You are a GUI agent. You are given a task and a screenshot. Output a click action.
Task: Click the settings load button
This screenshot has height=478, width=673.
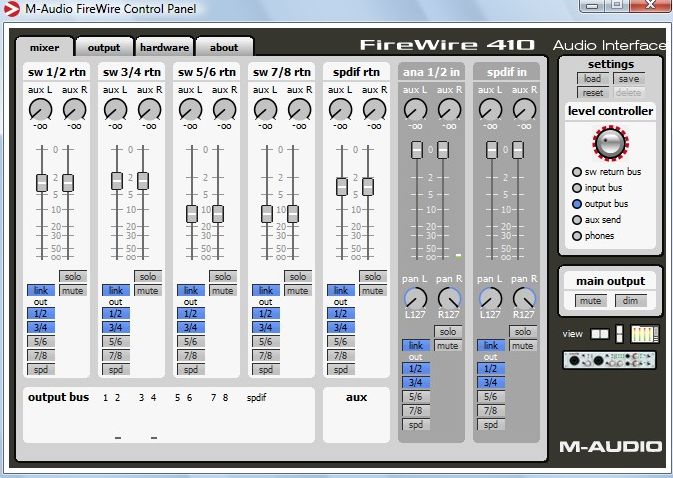pos(593,79)
